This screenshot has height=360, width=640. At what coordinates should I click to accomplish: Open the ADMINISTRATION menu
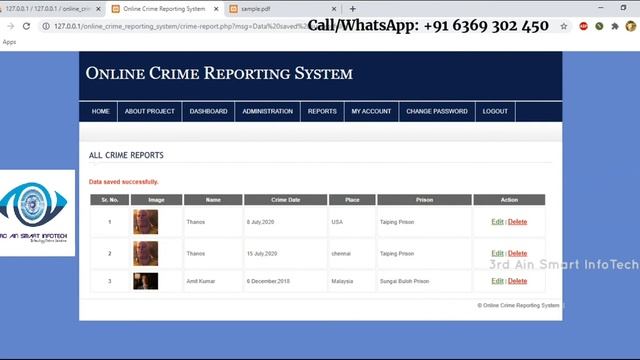tap(268, 111)
